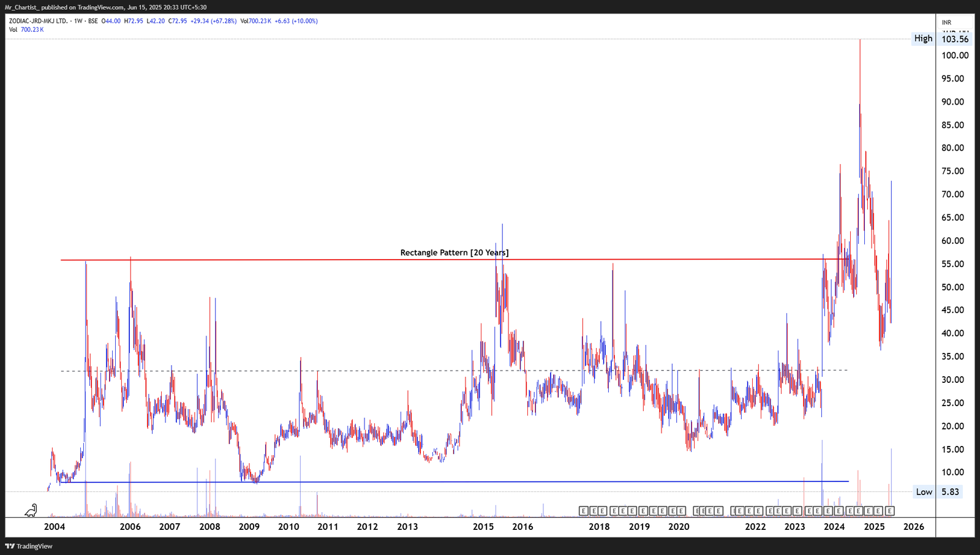Click the dinosaur mascot icon above the time axis
Screen dimensions: 980x555
point(31,510)
